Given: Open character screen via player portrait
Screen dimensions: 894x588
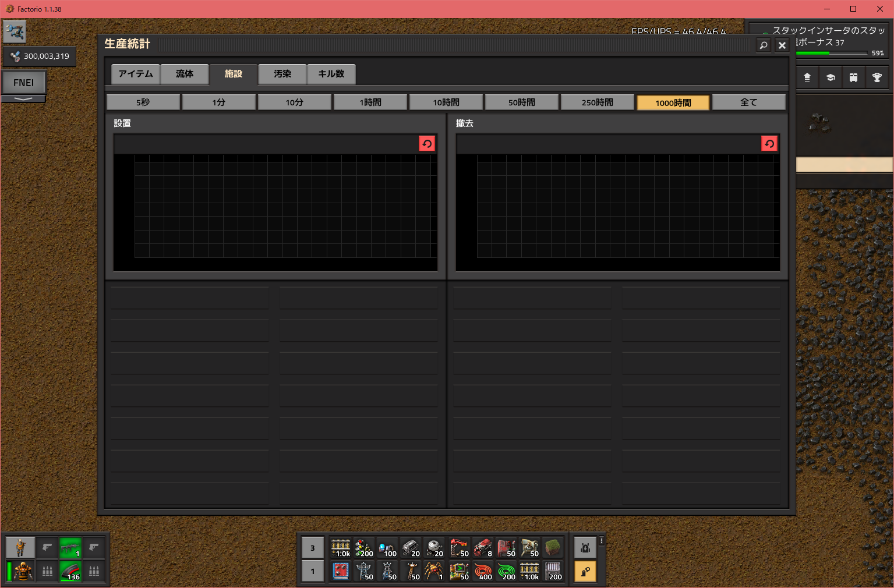Looking at the screenshot, I should pyautogui.click(x=20, y=548).
